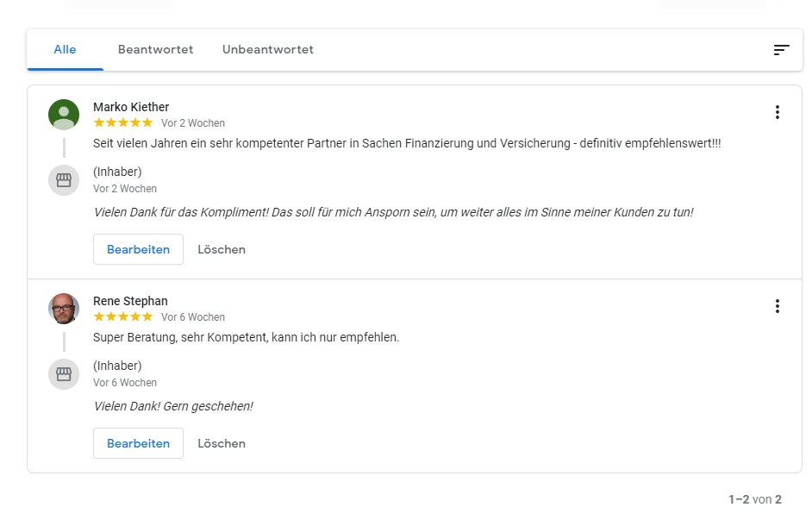Click the '1–2 von 2' pagination text
812x526 pixels.
(x=754, y=499)
